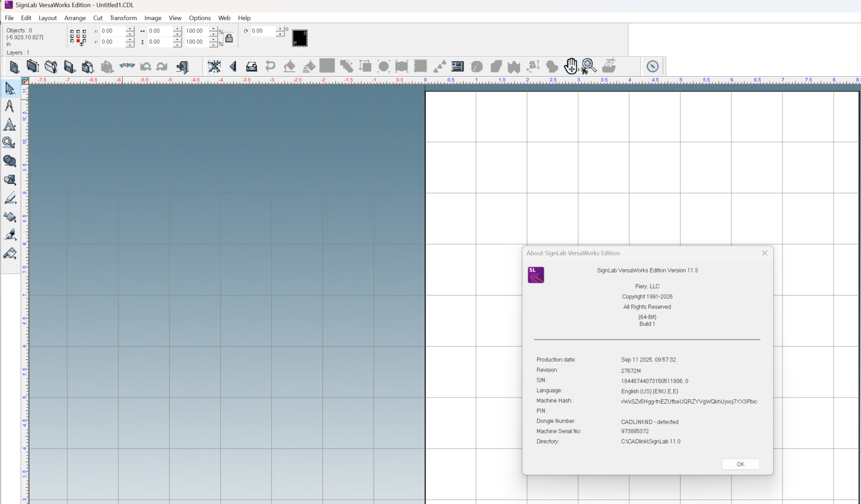Click the CADLINKND - detected dongle text
Screen dimensions: 861x504
[x=650, y=422]
